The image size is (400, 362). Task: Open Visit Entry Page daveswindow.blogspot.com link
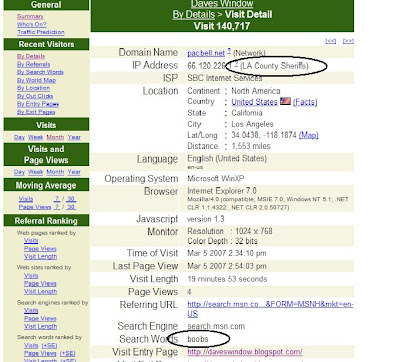[x=245, y=352]
